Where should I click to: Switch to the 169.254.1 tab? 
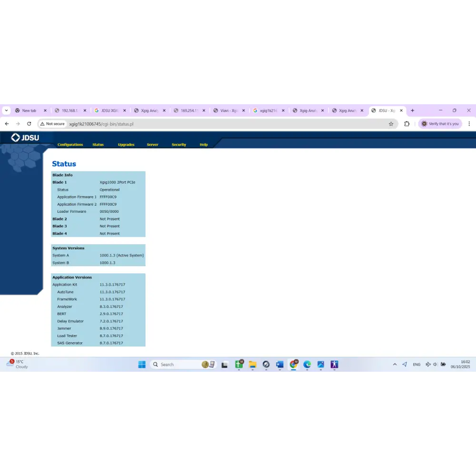point(189,110)
